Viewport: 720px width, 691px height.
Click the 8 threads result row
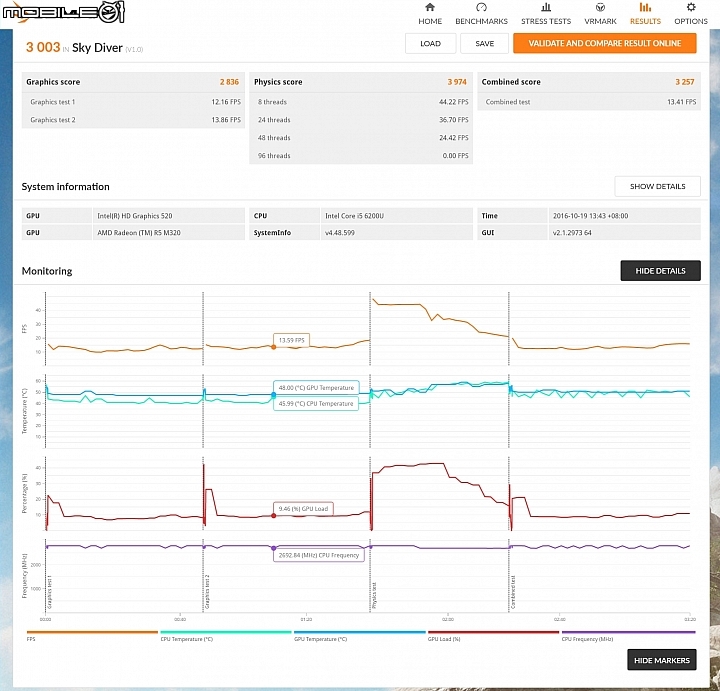coord(361,102)
